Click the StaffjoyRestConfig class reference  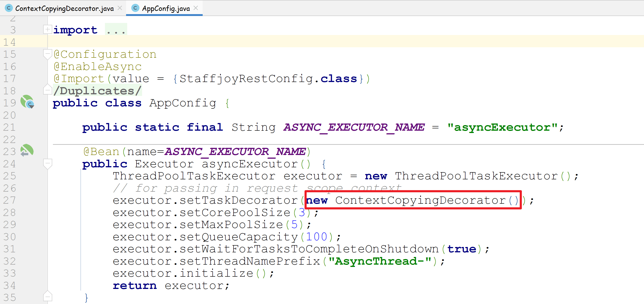pos(246,79)
